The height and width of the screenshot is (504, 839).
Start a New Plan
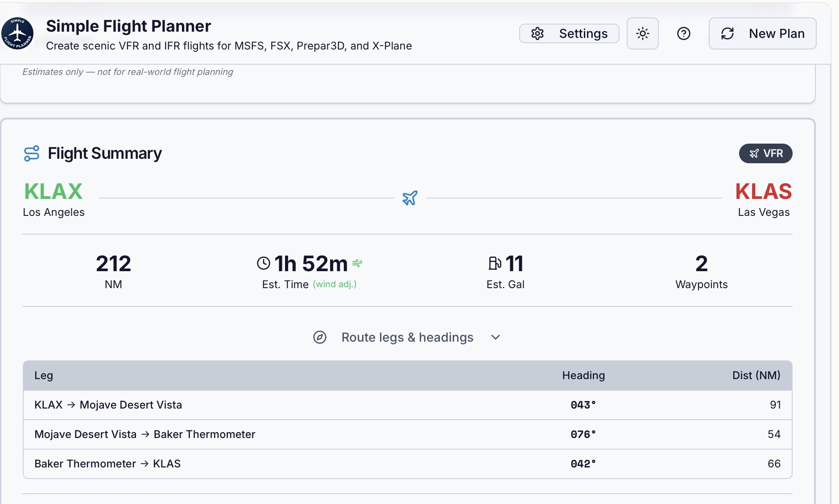coord(762,33)
